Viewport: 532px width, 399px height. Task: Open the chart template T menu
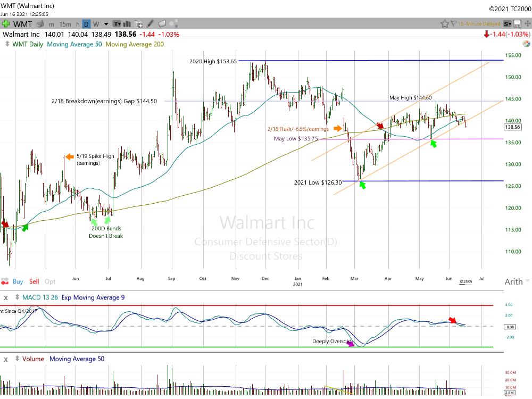coord(117,24)
